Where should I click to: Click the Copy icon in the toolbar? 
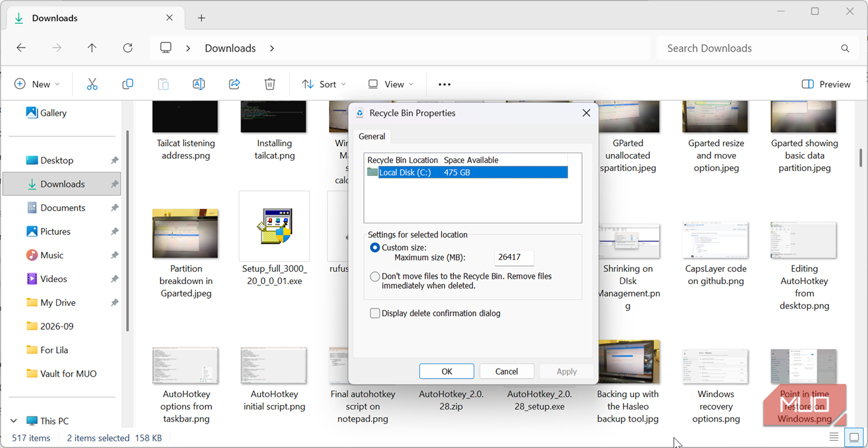pos(127,84)
